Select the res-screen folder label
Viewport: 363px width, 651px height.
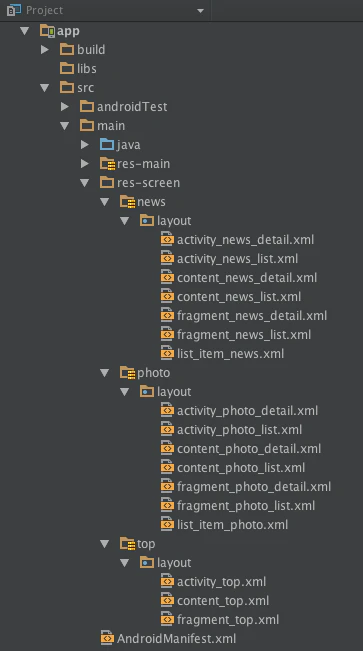tap(148, 183)
